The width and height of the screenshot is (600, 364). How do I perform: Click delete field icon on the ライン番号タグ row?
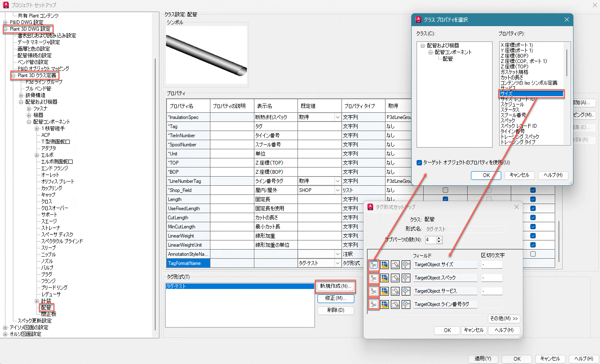pyautogui.click(x=406, y=304)
